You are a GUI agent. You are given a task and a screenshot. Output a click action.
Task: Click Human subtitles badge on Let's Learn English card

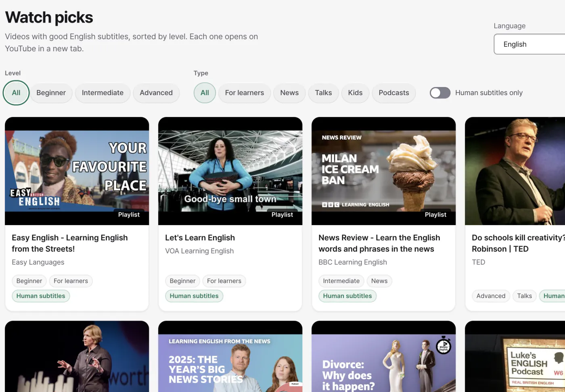[x=194, y=296]
